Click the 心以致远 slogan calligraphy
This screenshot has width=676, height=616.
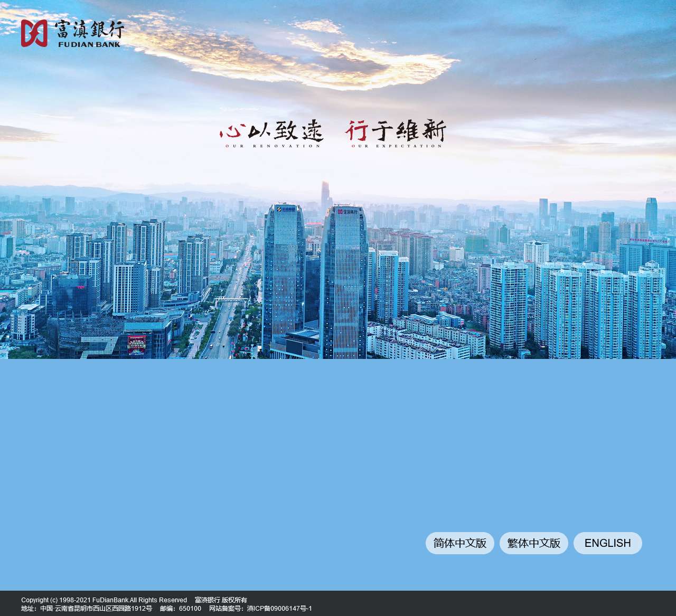271,131
